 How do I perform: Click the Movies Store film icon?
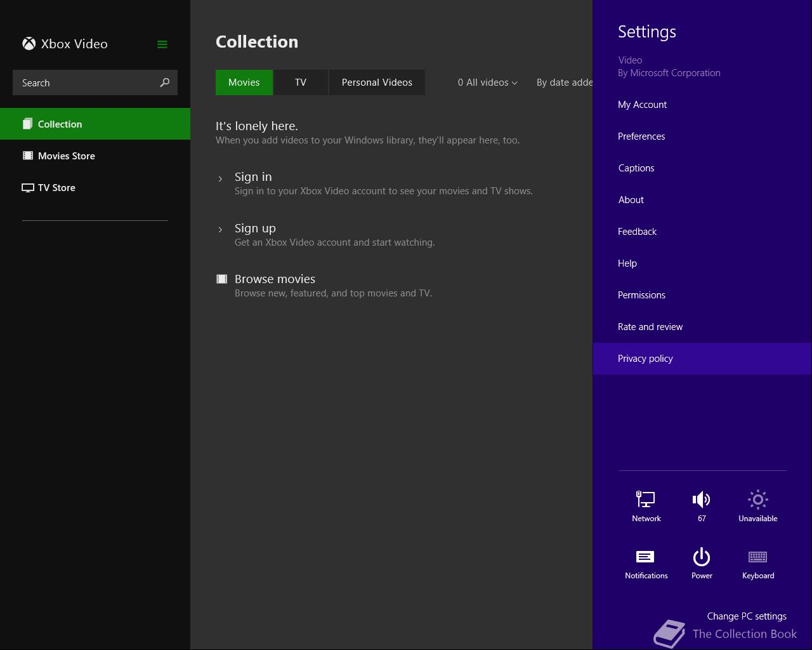(x=28, y=156)
